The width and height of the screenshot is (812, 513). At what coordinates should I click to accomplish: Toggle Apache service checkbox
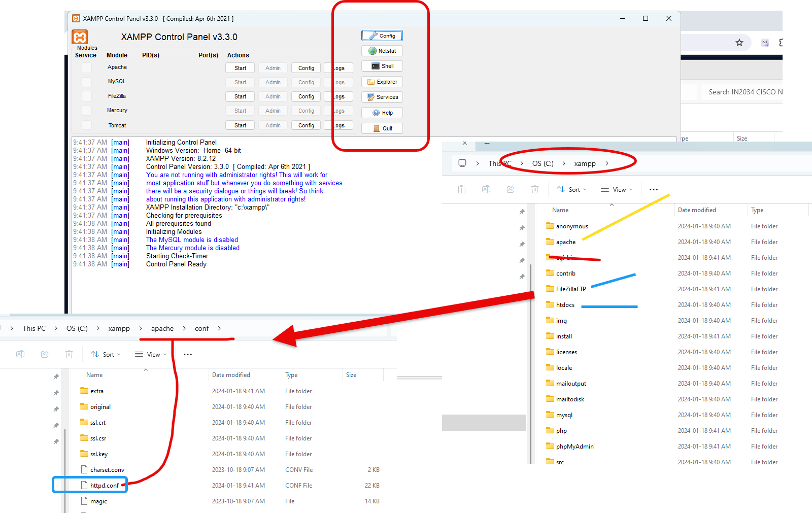point(87,67)
